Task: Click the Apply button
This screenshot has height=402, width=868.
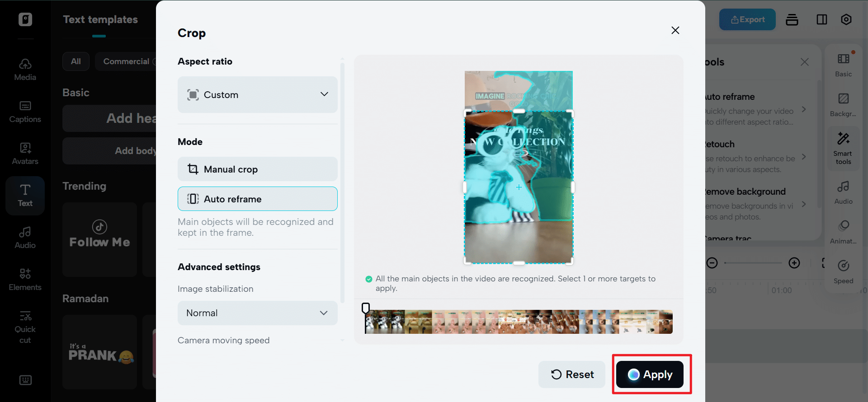Action: (x=650, y=374)
